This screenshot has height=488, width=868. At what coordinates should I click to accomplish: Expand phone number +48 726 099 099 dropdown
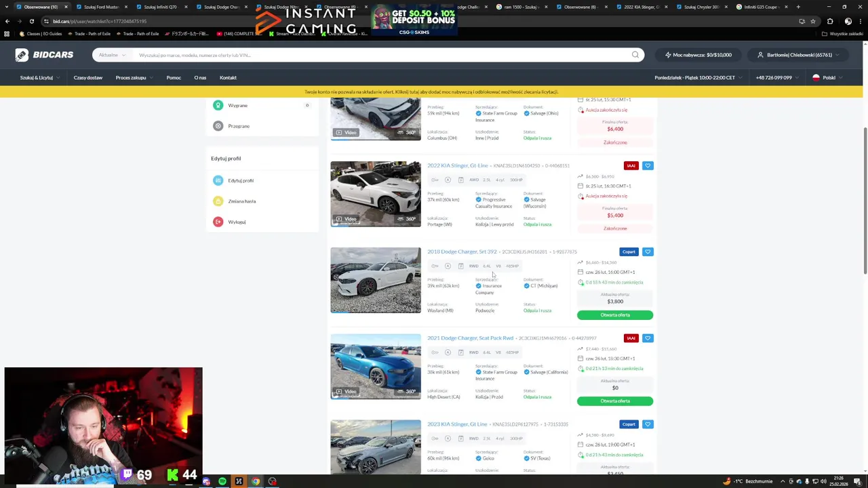pos(777,77)
